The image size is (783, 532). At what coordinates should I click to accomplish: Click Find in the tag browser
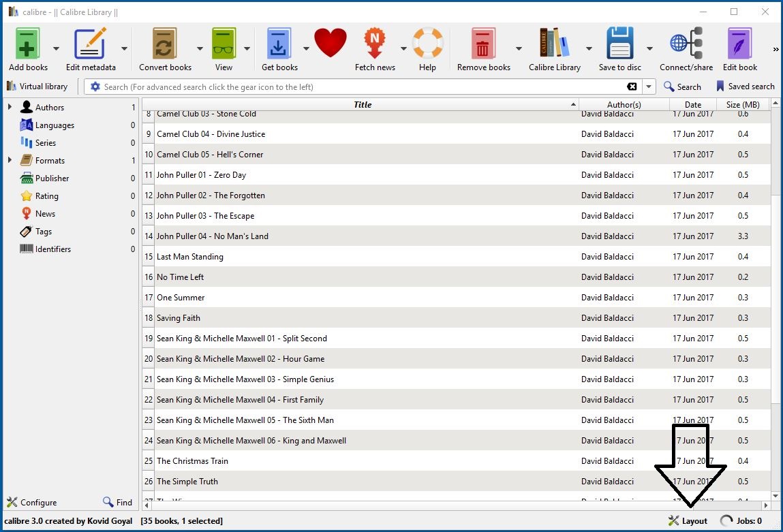117,502
